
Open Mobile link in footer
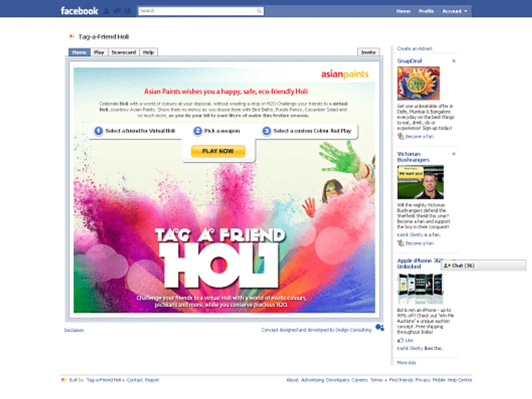pyautogui.click(x=439, y=380)
